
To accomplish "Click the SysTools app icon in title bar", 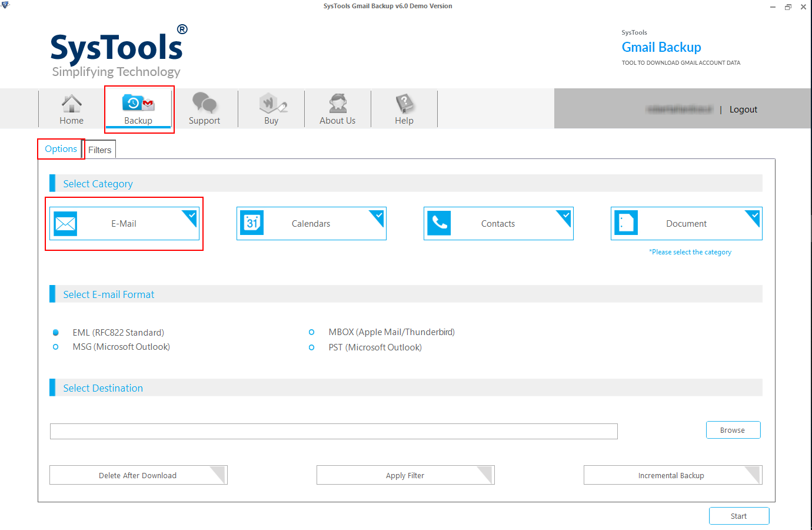I will (x=5, y=5).
